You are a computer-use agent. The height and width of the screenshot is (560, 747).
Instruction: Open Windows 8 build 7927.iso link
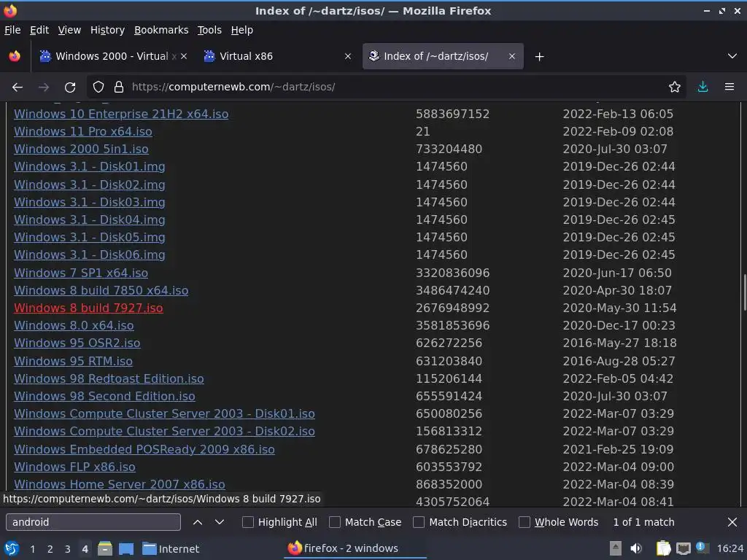pos(88,308)
